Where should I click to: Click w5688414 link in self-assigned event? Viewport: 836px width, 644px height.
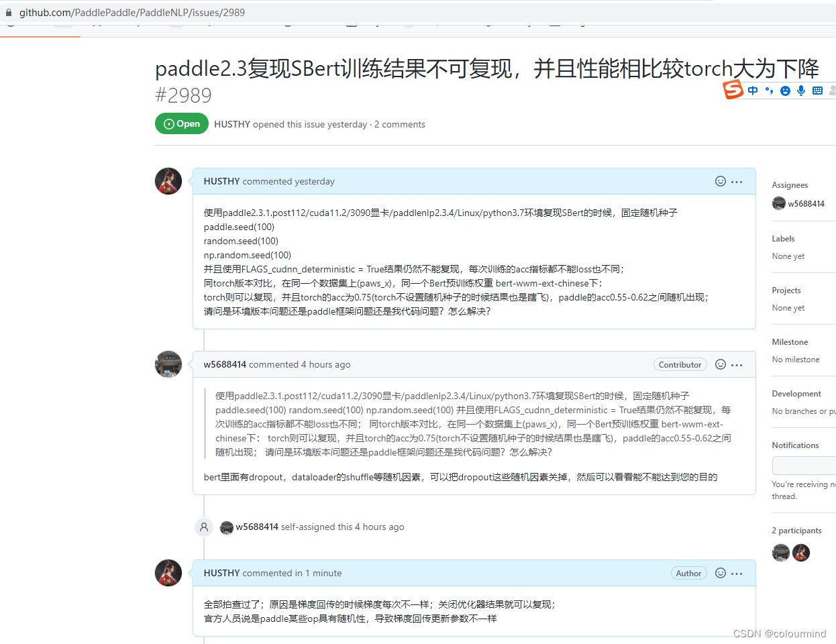[x=257, y=527]
